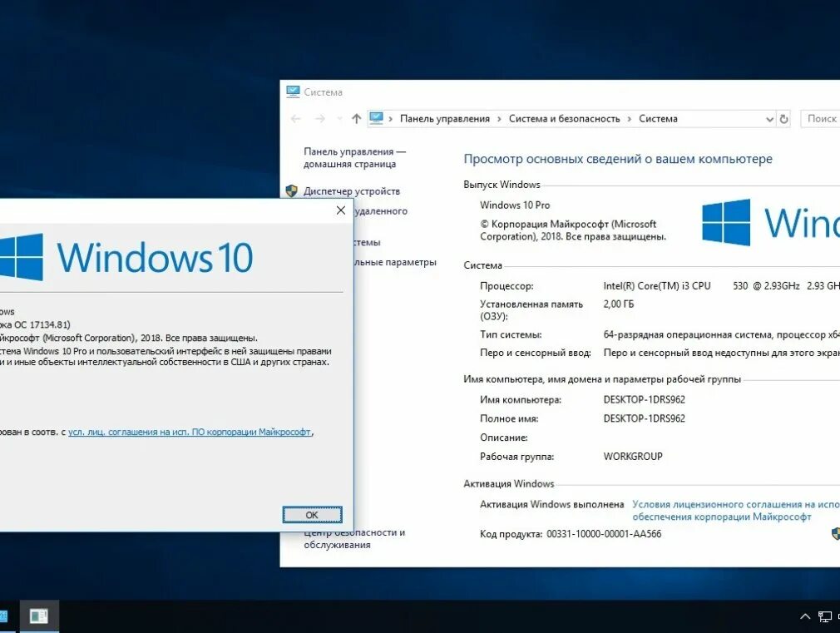Open Диспетчер устройств link
Screen dimensions: 840x633
click(352, 191)
